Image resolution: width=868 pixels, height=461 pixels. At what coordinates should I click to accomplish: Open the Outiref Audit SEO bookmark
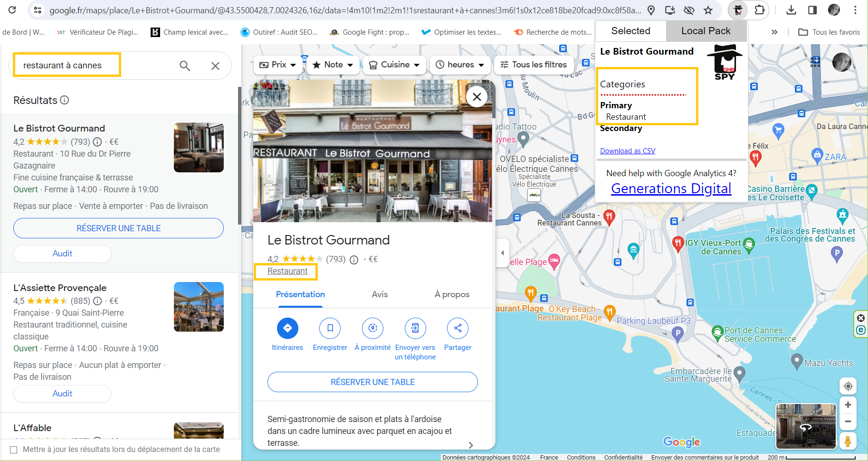(x=278, y=32)
